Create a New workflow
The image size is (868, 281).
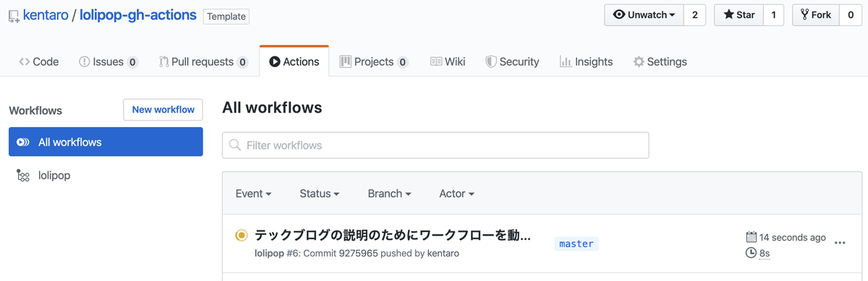(x=163, y=109)
